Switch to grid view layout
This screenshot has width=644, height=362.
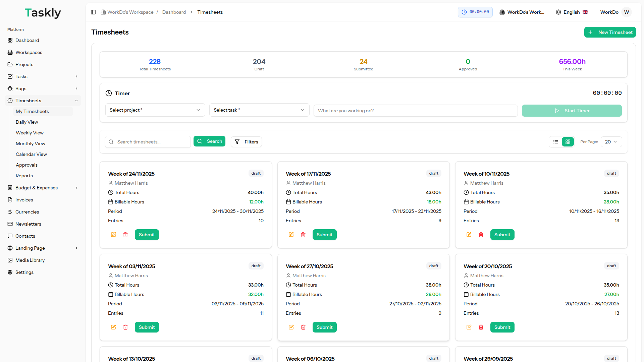568,142
